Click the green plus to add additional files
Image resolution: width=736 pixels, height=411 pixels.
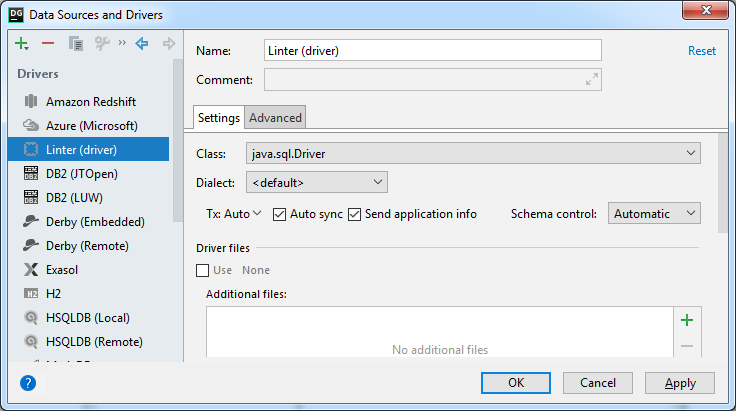tap(686, 320)
